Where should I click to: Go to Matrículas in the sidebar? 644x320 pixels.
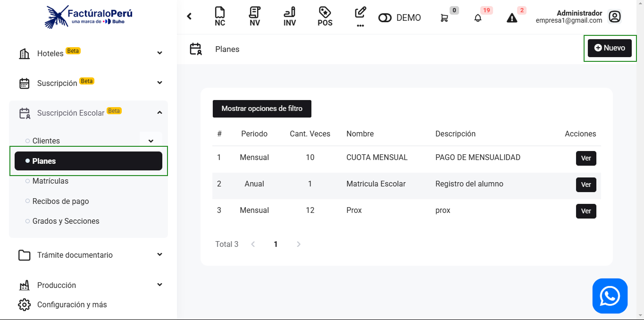(50, 181)
